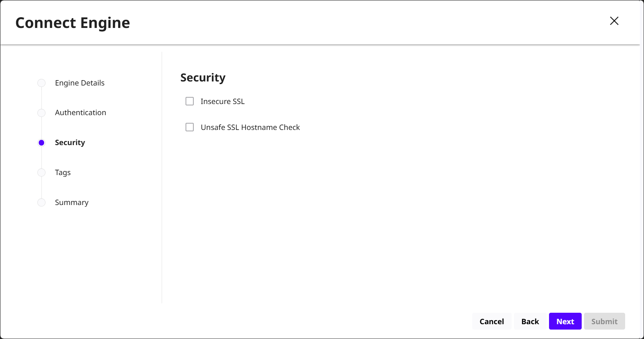The image size is (644, 339).
Task: Click the Unsafe SSL Hostname Check label
Action: [250, 127]
